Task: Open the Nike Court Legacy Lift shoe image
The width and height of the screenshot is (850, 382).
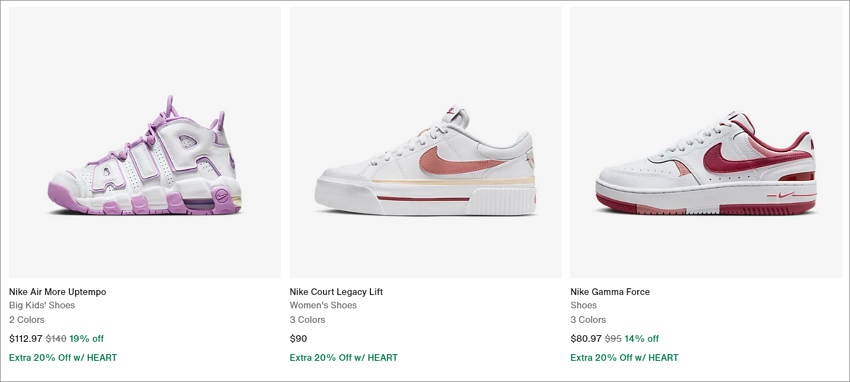Action: (426, 142)
